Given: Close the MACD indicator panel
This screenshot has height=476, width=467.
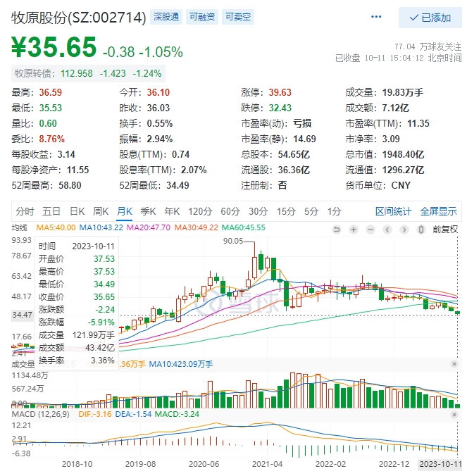Looking at the screenshot, I should (x=454, y=414).
